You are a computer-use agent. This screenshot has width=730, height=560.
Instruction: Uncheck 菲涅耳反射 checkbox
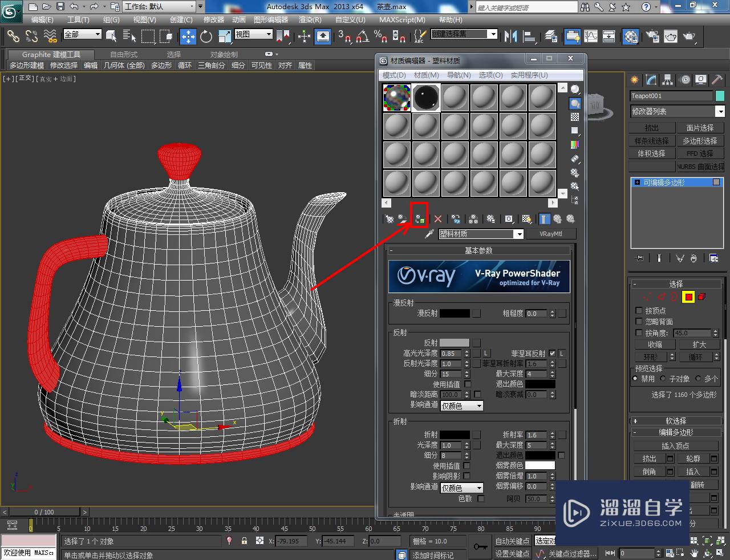coord(552,354)
